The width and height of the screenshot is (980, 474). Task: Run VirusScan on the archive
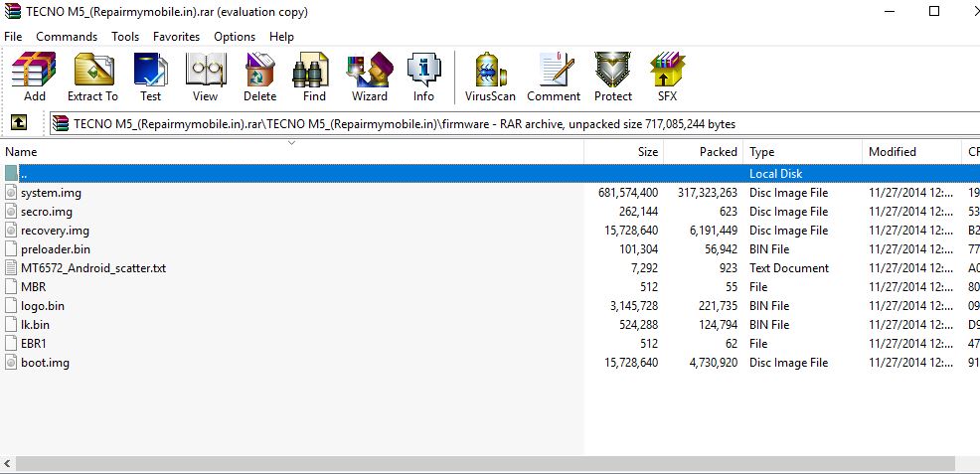click(x=490, y=78)
